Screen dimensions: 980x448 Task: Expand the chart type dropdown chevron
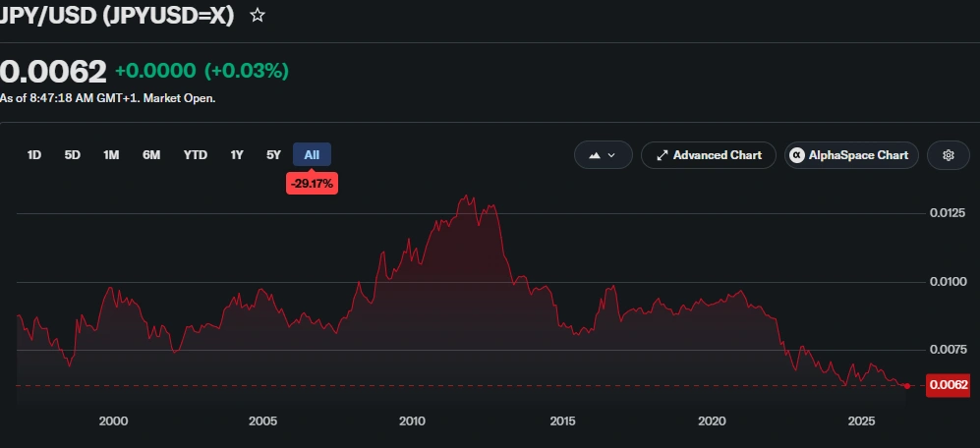611,155
